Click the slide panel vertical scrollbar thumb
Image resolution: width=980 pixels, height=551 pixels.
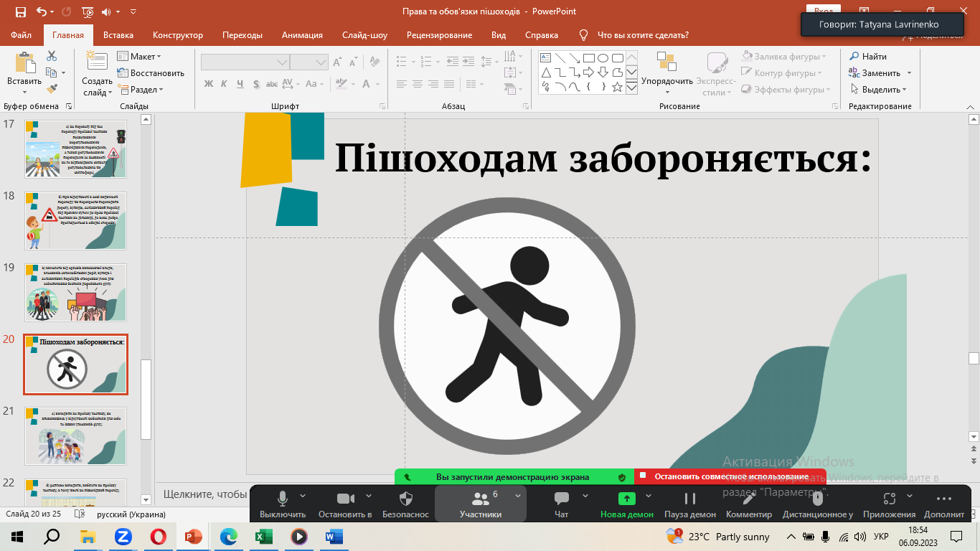coord(146,399)
